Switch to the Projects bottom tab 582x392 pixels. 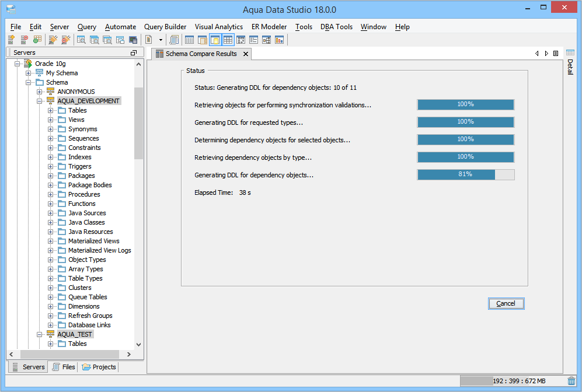click(x=99, y=367)
